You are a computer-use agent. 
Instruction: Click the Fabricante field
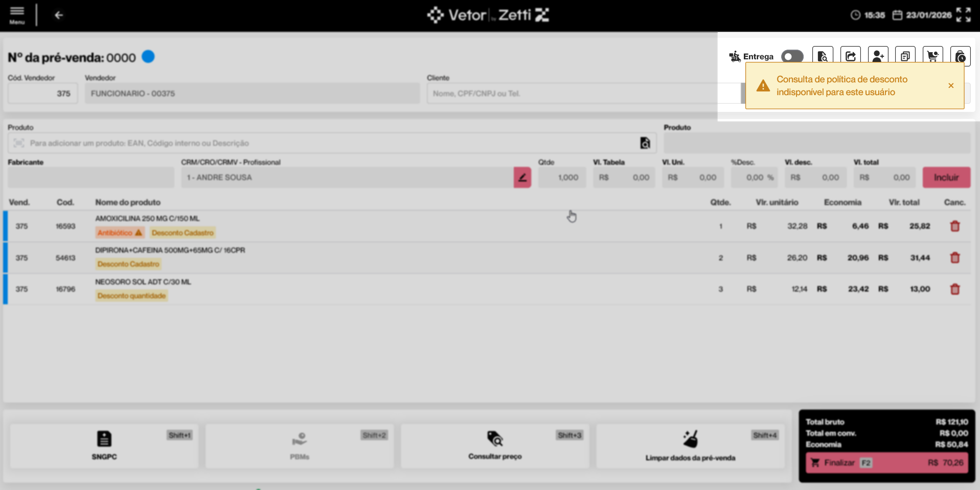91,177
